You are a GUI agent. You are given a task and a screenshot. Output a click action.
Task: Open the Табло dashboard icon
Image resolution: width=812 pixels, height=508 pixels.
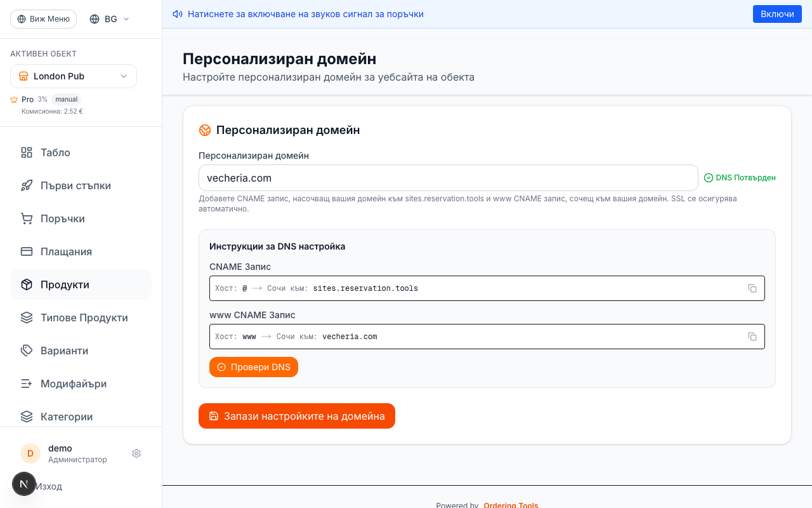26,152
